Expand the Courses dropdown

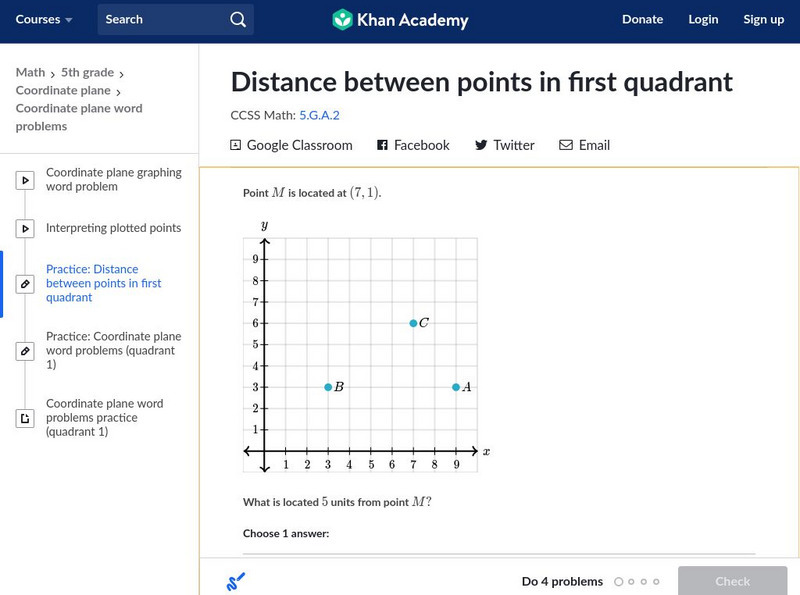[x=44, y=19]
